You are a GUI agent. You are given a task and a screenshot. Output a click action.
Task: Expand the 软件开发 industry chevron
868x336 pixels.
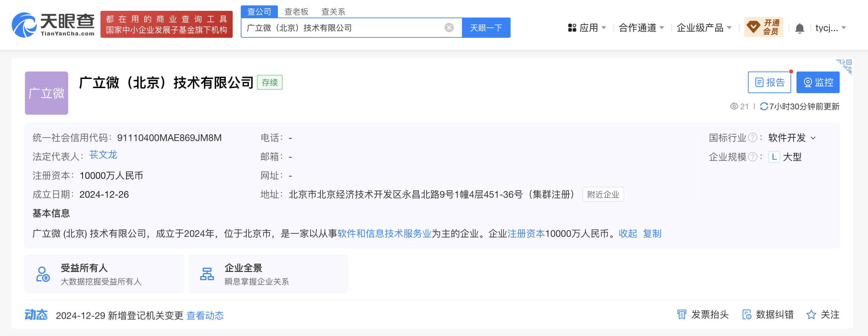coord(813,138)
